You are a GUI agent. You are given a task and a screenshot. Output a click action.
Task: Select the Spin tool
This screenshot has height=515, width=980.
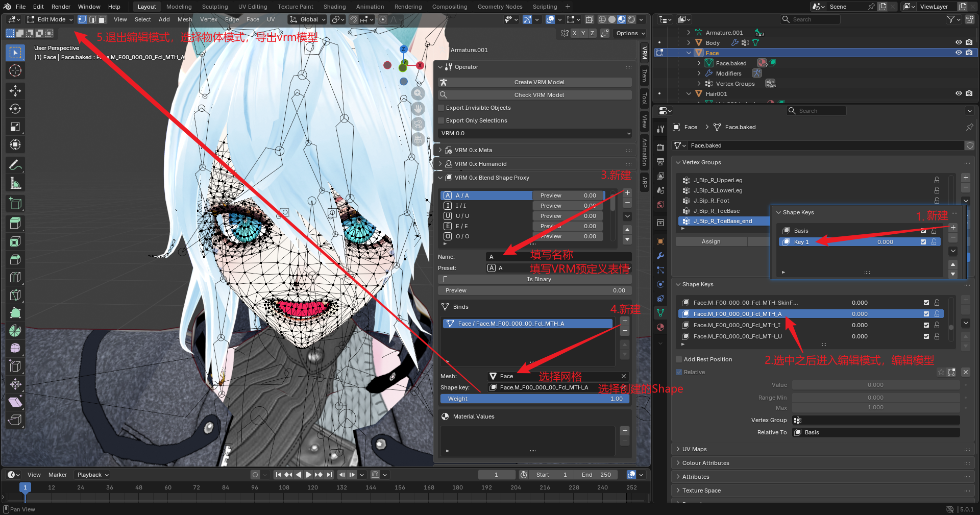point(15,331)
